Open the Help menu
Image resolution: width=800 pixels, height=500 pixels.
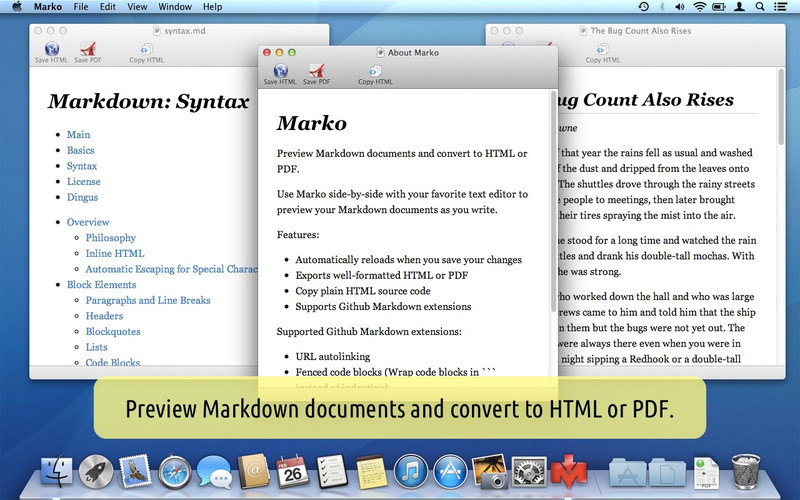coord(212,7)
